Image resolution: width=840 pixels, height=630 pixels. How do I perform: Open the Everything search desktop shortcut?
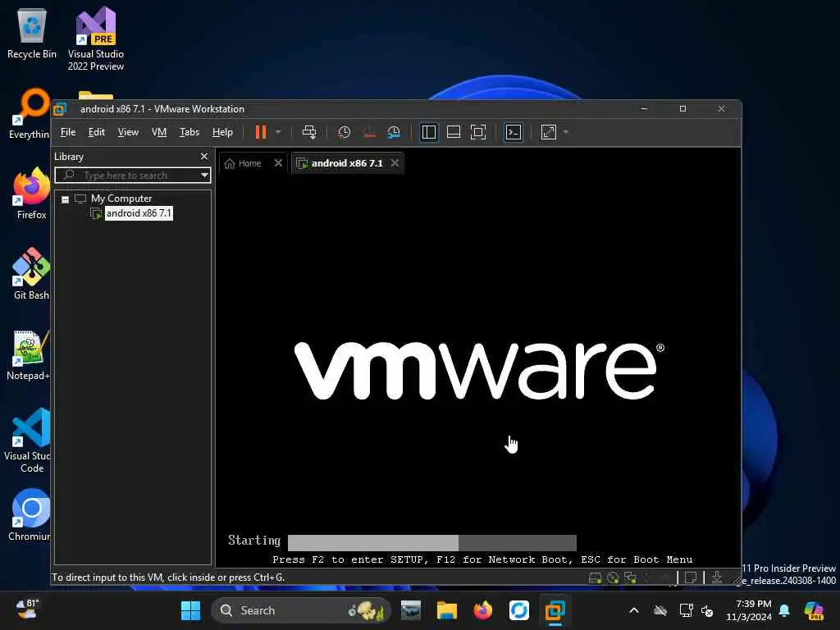pos(30,114)
